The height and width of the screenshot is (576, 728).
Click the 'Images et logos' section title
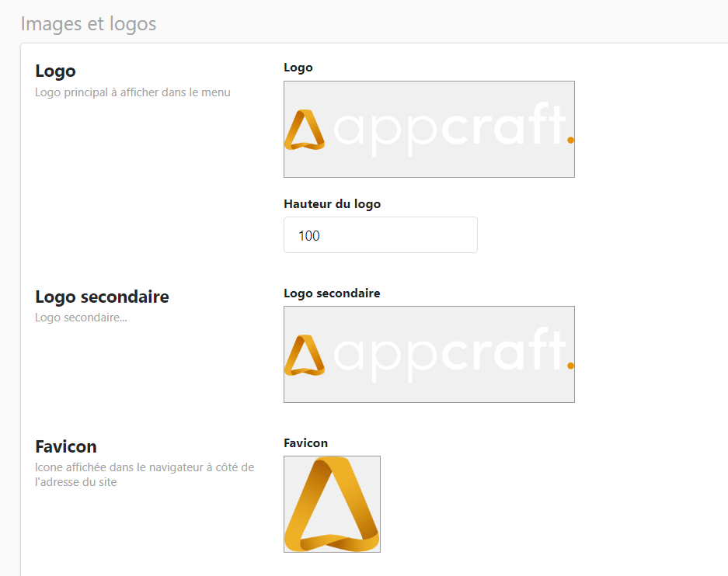pyautogui.click(x=89, y=24)
